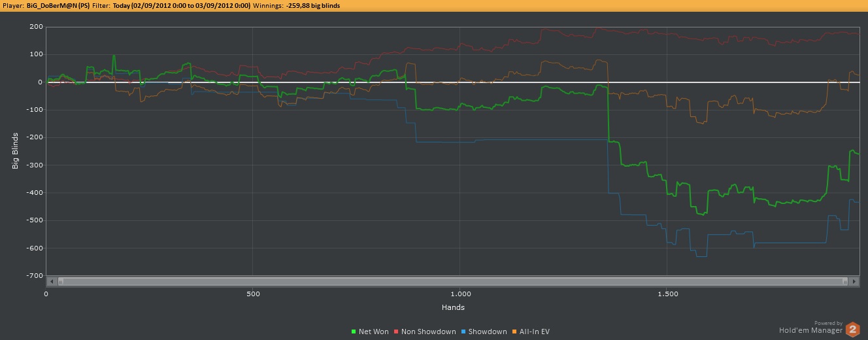Image resolution: width=868 pixels, height=340 pixels.
Task: Click the orange All-In EV legend square
Action: [x=514, y=332]
